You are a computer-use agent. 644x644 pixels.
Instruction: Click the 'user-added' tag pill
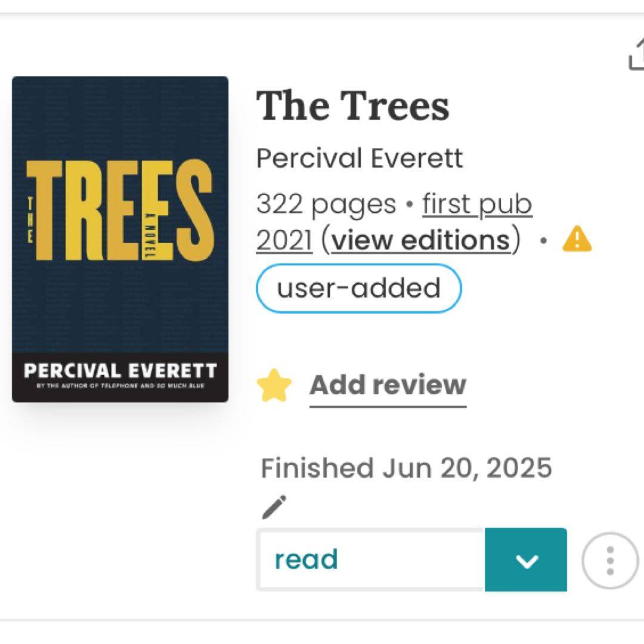[358, 288]
